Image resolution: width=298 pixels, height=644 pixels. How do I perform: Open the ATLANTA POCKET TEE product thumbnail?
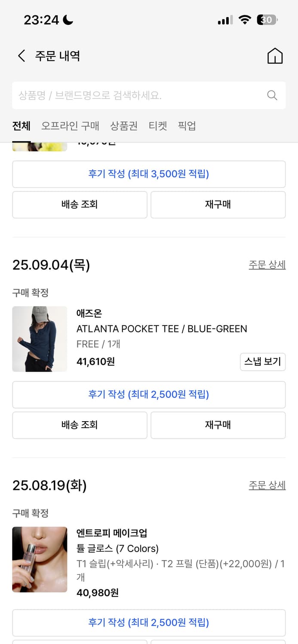click(x=40, y=339)
